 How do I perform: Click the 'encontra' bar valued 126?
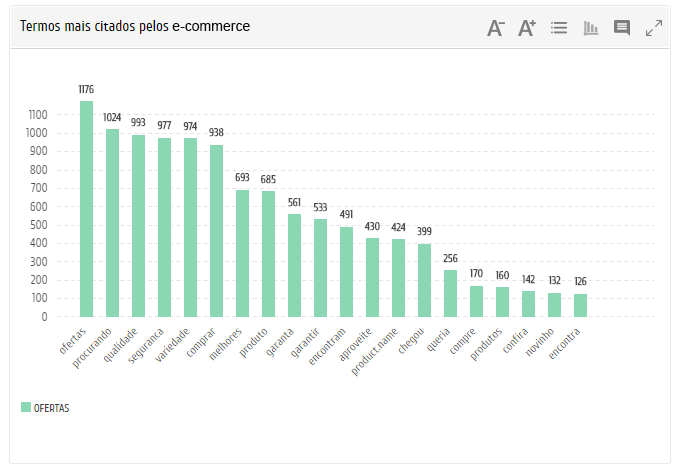point(580,305)
